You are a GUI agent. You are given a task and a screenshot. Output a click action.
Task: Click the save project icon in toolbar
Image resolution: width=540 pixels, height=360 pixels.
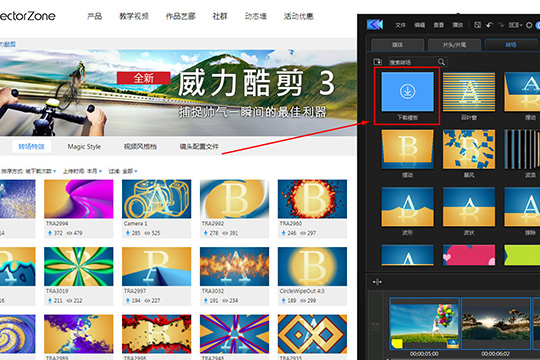point(477,25)
